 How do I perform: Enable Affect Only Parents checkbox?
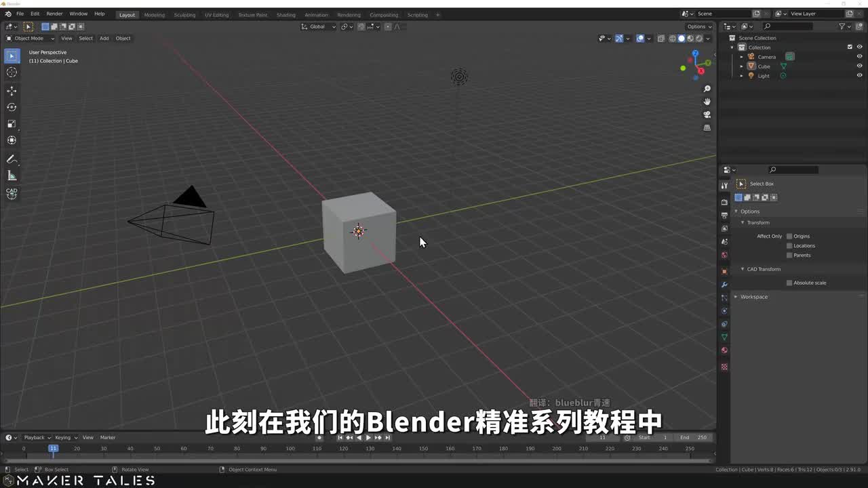point(789,255)
